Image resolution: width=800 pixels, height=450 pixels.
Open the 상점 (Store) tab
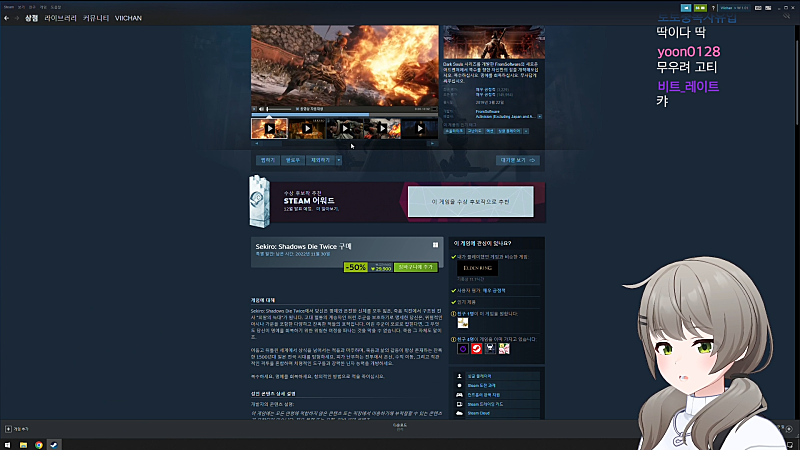(x=32, y=18)
